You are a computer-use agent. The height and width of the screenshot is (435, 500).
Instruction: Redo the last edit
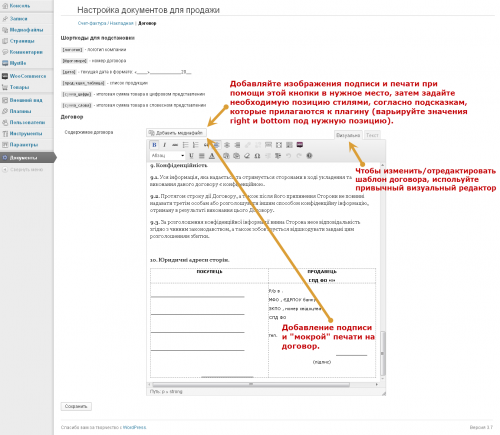coord(299,156)
